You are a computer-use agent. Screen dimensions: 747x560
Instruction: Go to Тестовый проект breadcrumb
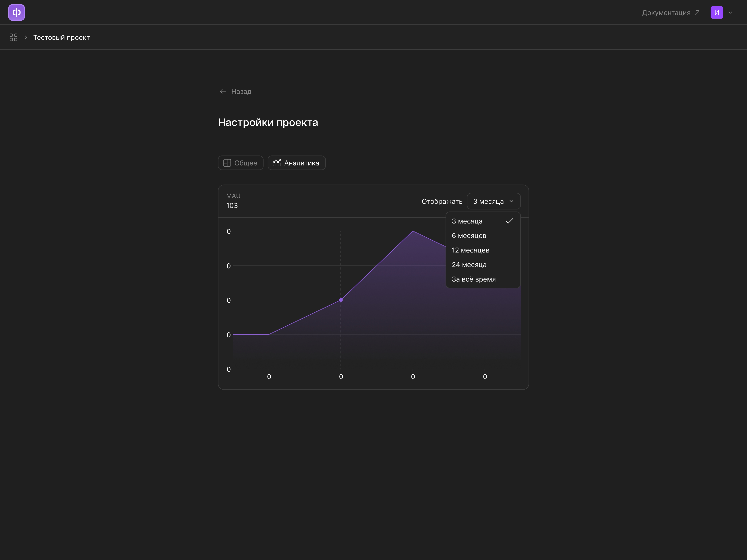pos(61,38)
